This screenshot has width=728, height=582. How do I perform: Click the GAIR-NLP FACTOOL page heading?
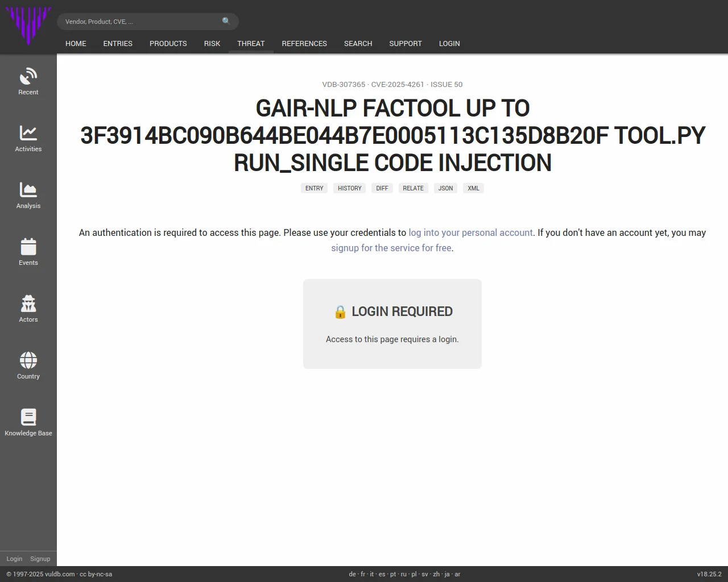(x=392, y=135)
